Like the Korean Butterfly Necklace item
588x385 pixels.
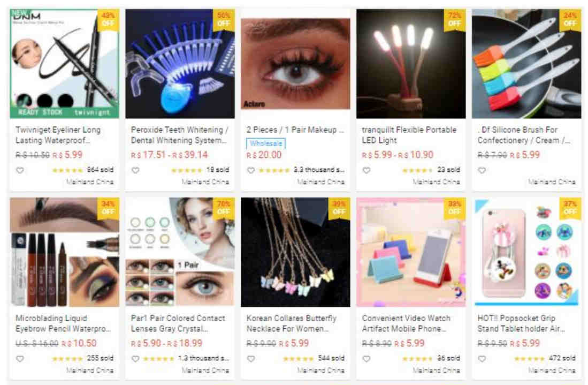[251, 359]
